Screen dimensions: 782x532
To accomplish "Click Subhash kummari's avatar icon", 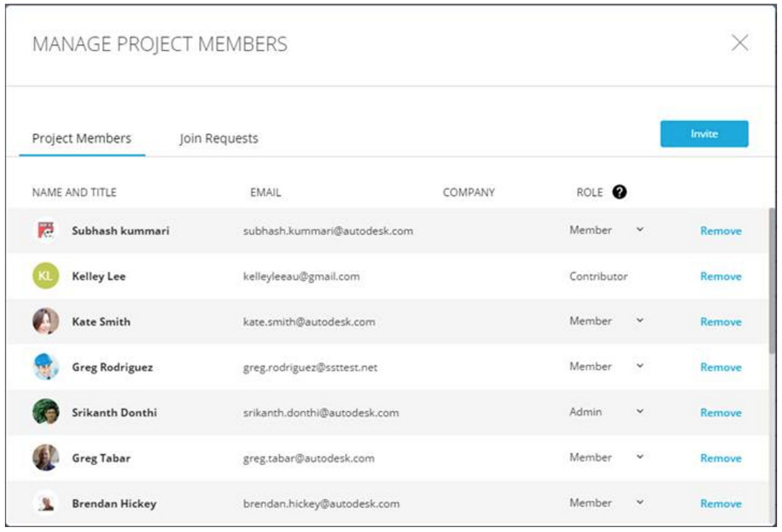I will tap(45, 231).
